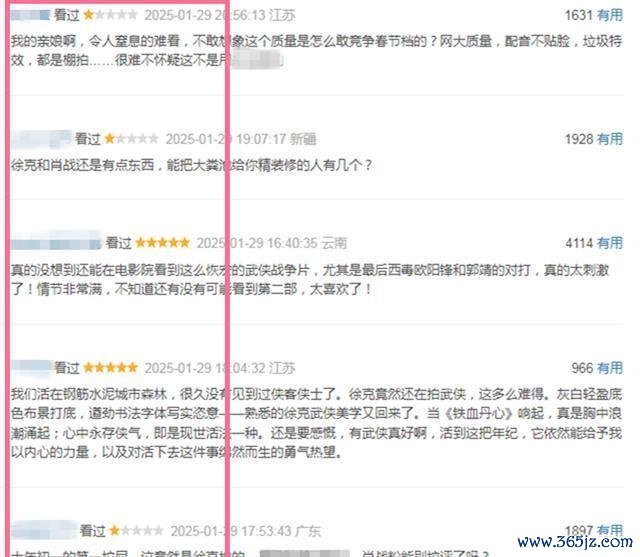Open the blurred username of the first reviewer
Image resolution: width=640 pixels, height=557 pixels.
[x=29, y=15]
